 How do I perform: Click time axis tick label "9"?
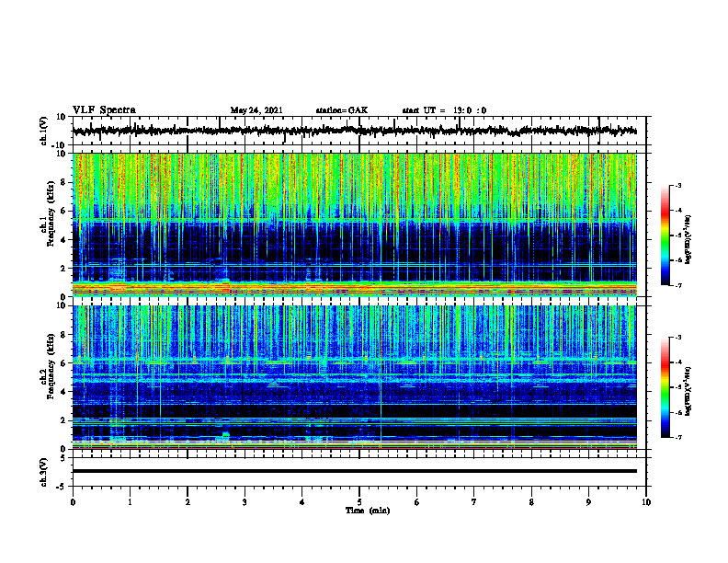(588, 502)
